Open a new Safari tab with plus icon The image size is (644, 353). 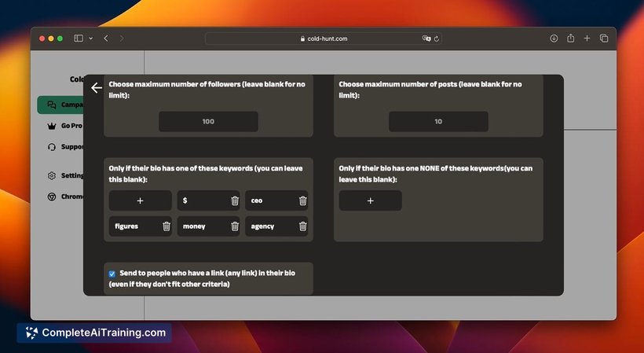click(587, 39)
